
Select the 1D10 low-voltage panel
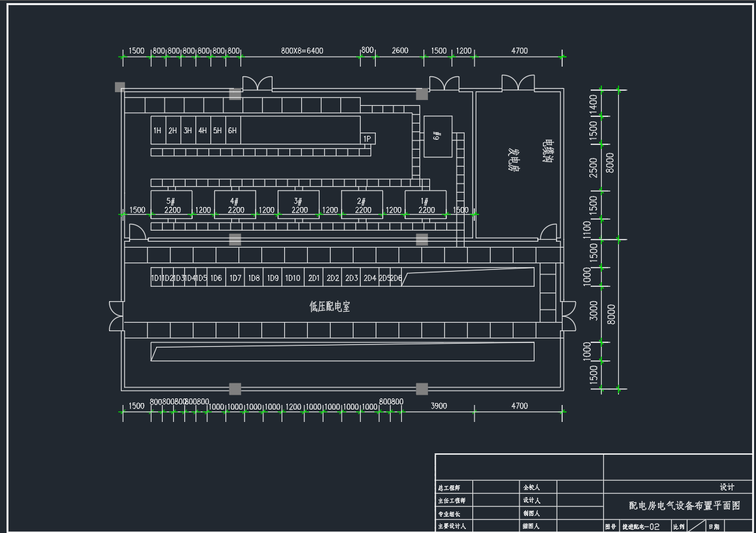293,278
